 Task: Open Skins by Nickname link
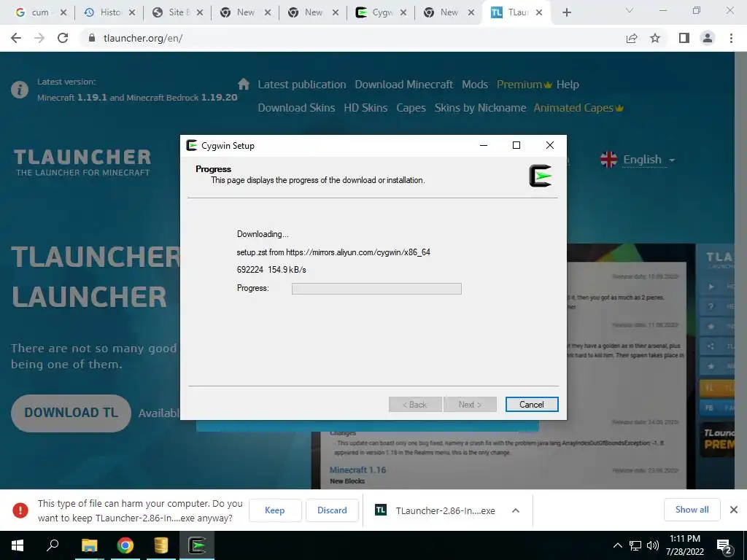pyautogui.click(x=480, y=108)
